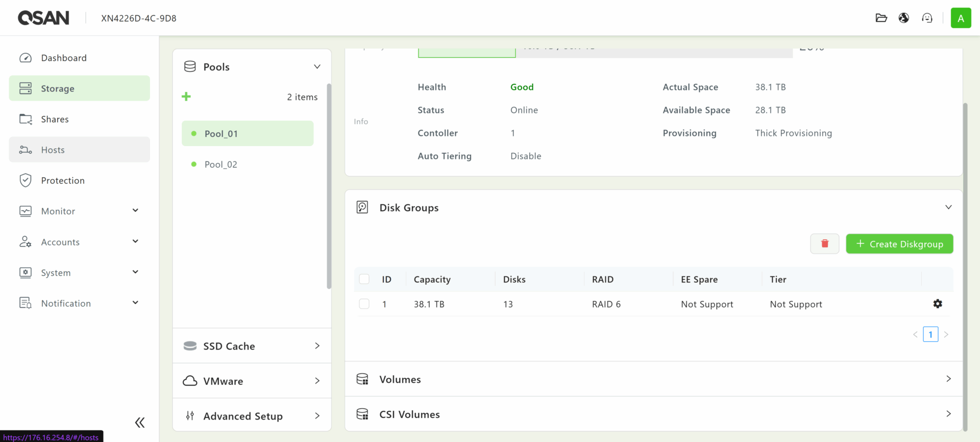Image resolution: width=980 pixels, height=442 pixels.
Task: Click the Create Diskgroup button
Action: (x=899, y=244)
